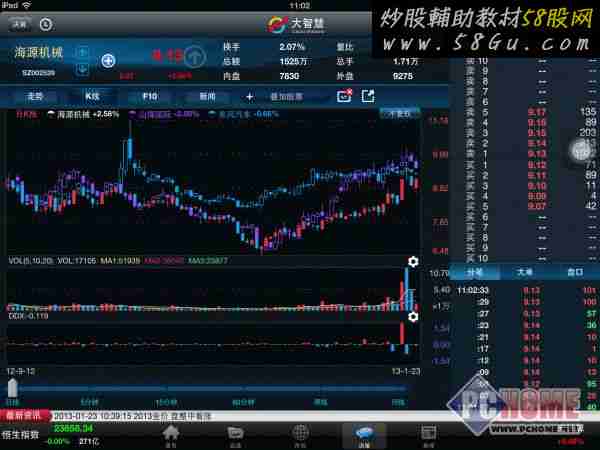This screenshot has height=450, width=600.
Task: Open the folder icon in bottom bar
Action: pyautogui.click(x=235, y=436)
